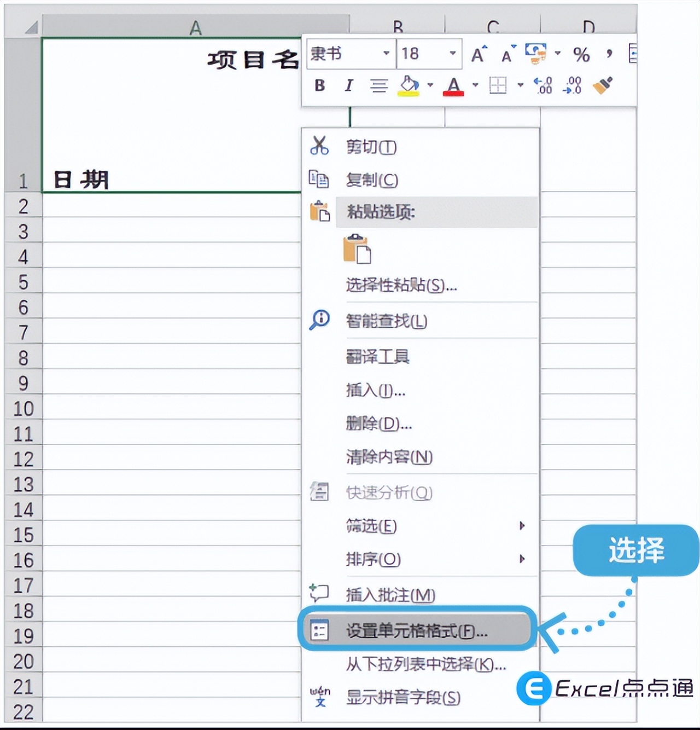Click the comma style icon on the mini toolbar
700x730 pixels.
[608, 52]
